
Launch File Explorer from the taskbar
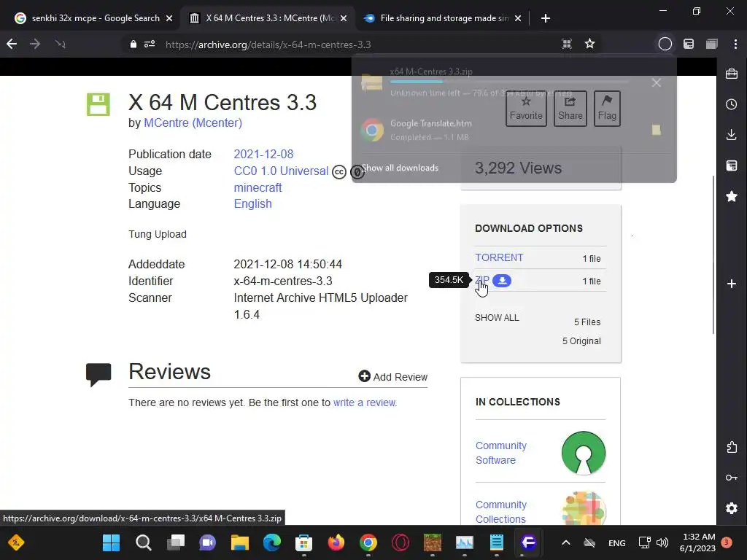click(239, 542)
